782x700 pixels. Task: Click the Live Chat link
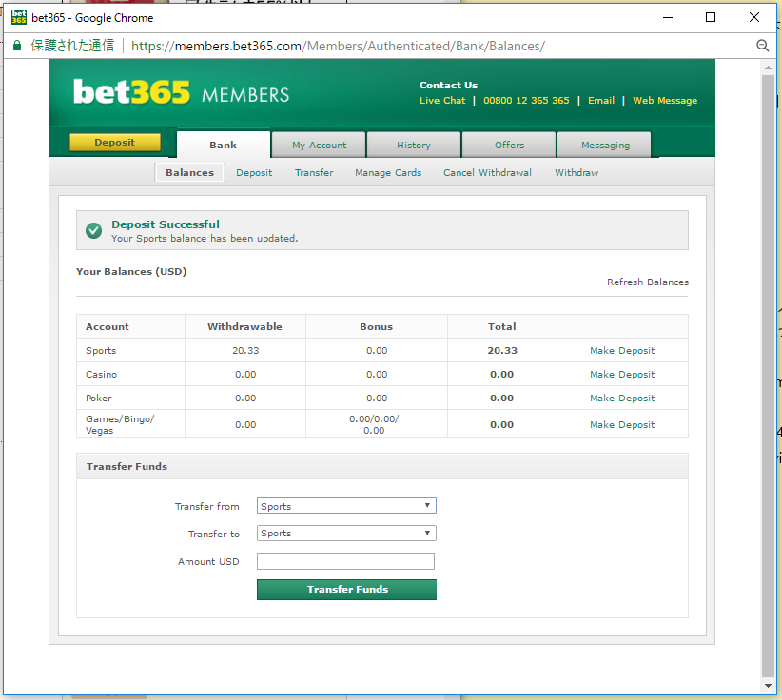coord(442,100)
